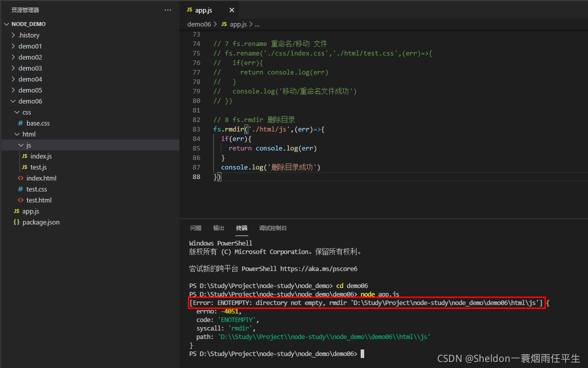The height and width of the screenshot is (368, 588).
Task: Click the braces icon beside package.json
Action: (16, 222)
